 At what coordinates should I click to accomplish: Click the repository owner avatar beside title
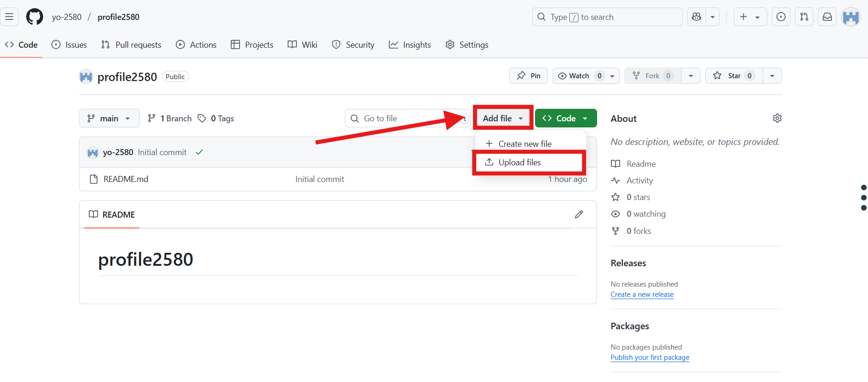point(86,77)
